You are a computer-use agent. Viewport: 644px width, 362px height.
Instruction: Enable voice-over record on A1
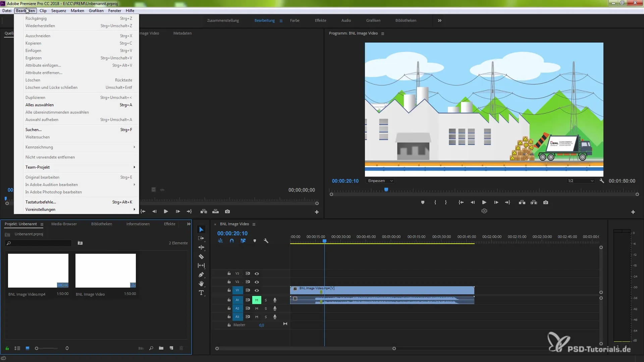point(275,300)
